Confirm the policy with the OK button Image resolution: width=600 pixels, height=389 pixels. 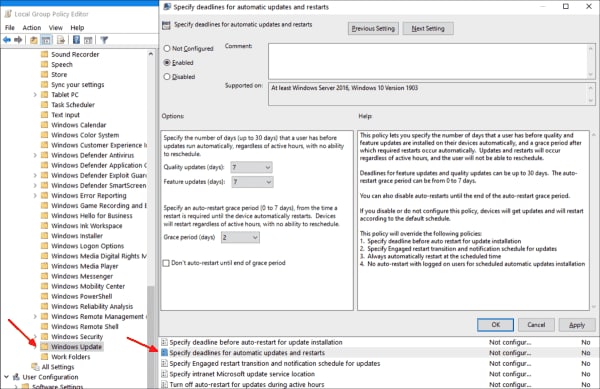click(496, 325)
